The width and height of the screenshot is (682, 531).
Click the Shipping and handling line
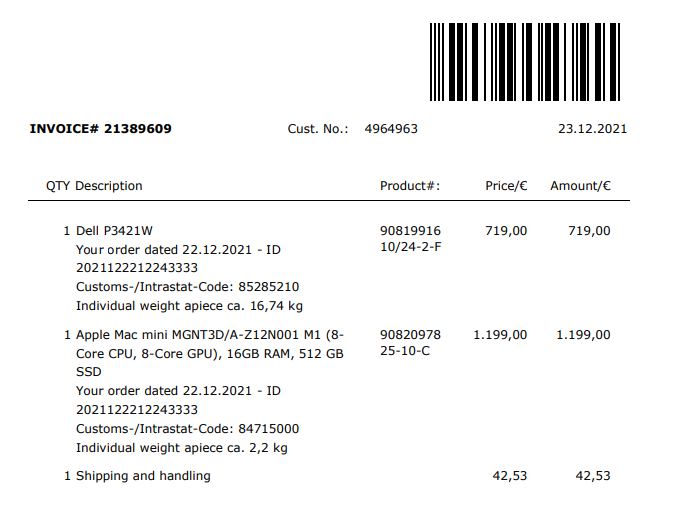tap(143, 476)
